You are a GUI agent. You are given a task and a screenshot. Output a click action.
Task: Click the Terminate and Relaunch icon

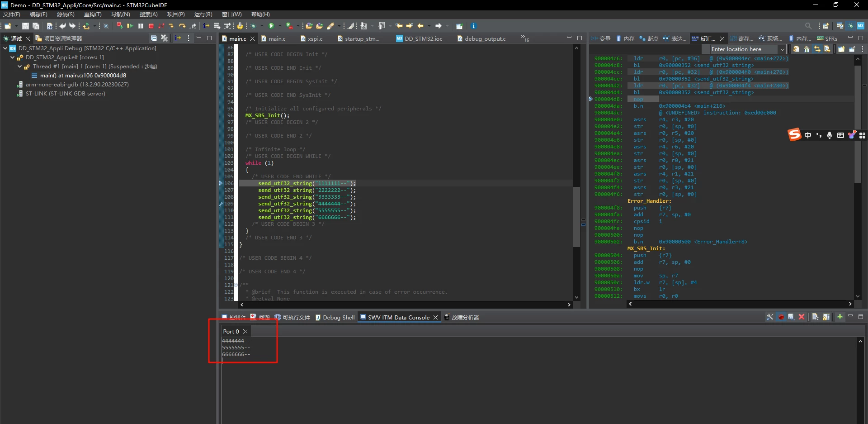pyautogui.click(x=120, y=26)
